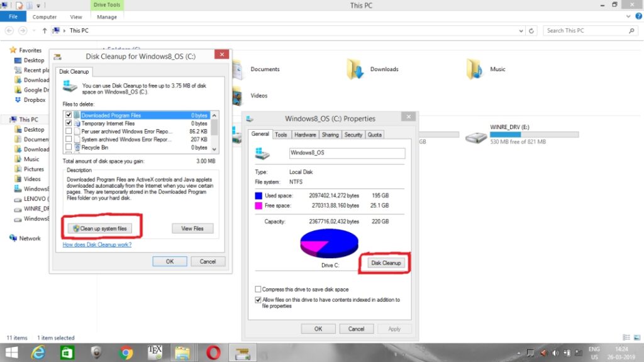
Task: Click the Refresh button in address bar
Action: click(531, 31)
